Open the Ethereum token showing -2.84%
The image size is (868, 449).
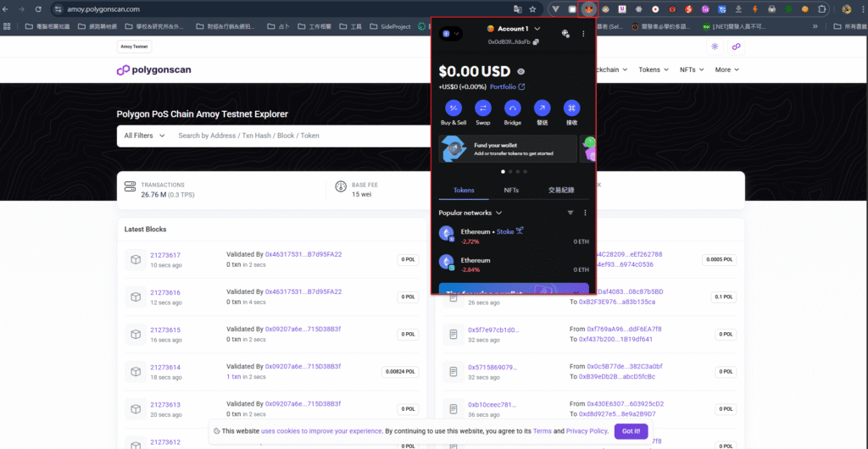[x=513, y=263]
